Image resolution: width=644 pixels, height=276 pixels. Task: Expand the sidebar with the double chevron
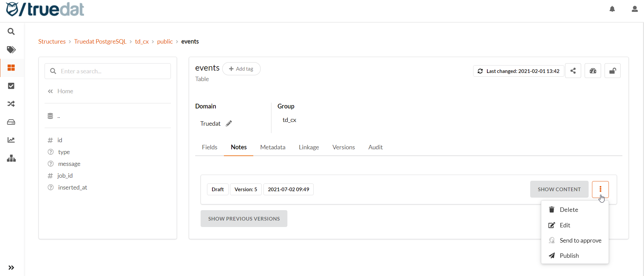11,268
